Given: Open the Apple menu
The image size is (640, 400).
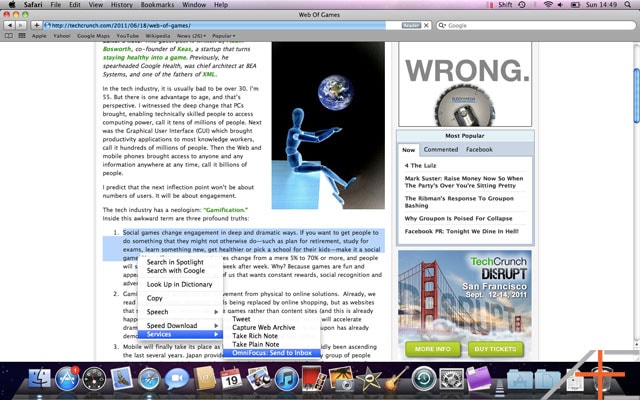Looking at the screenshot, I should click(12, 5).
